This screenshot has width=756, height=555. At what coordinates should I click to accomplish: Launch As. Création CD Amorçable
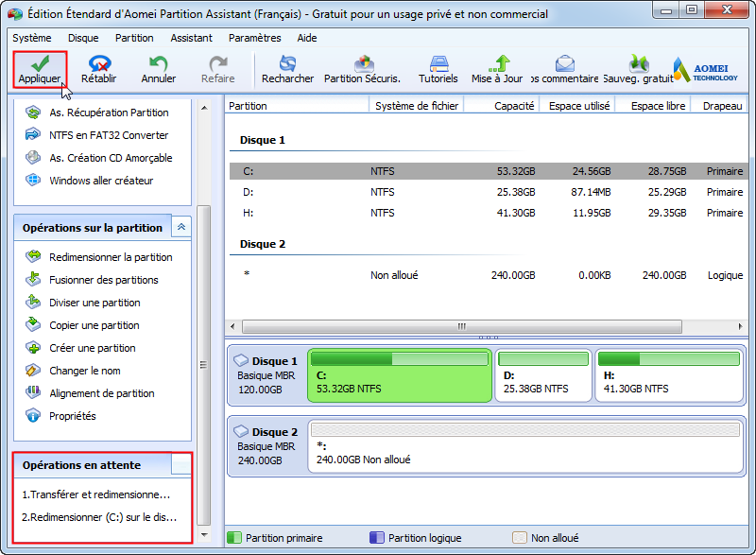[99, 158]
